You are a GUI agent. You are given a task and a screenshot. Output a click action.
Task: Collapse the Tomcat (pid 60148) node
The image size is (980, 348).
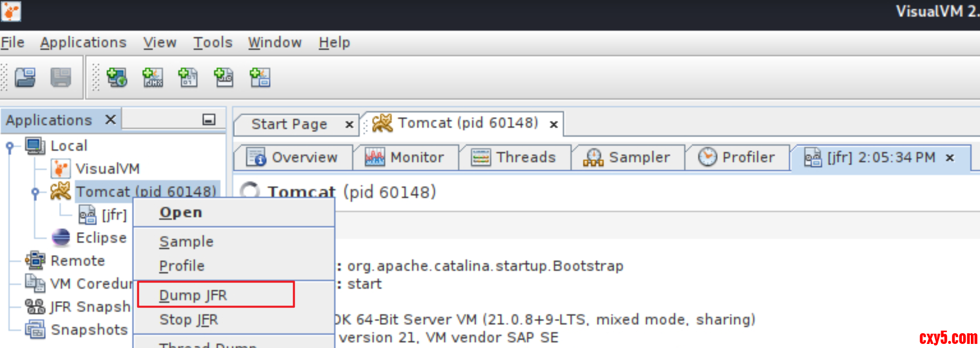tap(35, 192)
